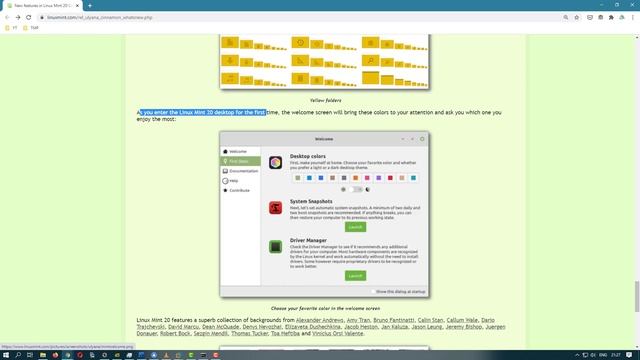Viewport: 640px width, 360px height.
Task: Go back to the previous page
Action: coord(7,18)
